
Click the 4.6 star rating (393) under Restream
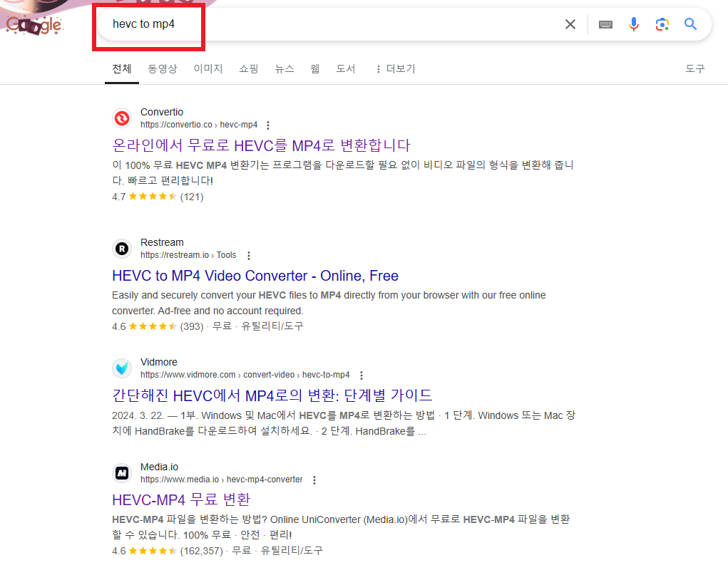(x=158, y=327)
